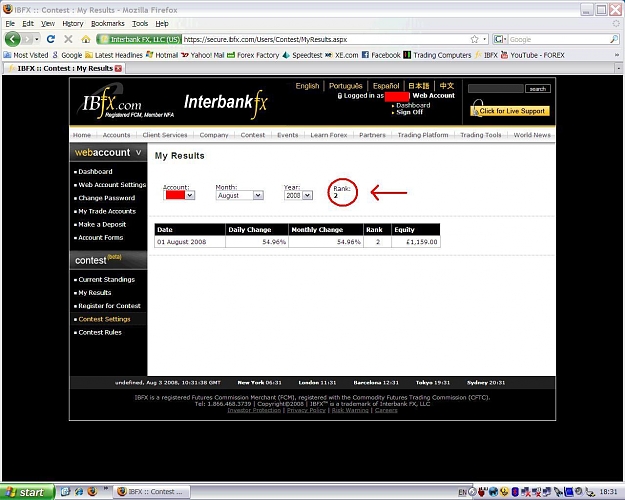Viewport: 625px width, 500px height.
Task: Open the Bookmarks menu
Action: pyautogui.click(x=108, y=24)
